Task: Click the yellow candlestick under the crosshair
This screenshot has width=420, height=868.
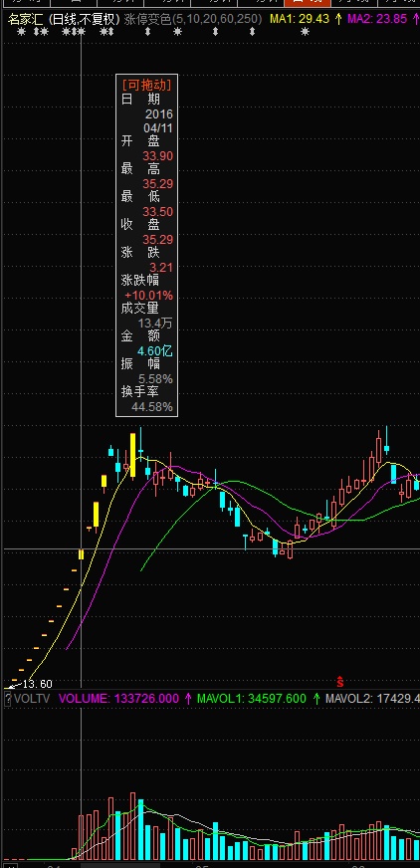Action: click(x=82, y=554)
